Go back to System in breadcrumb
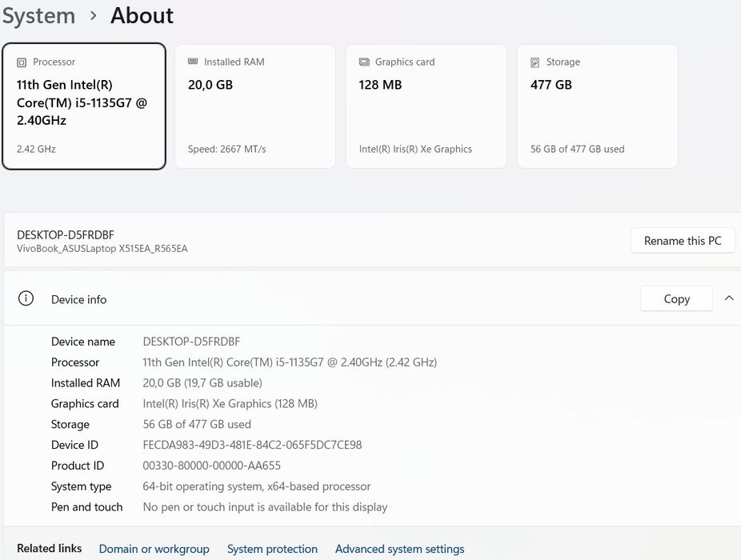This screenshot has height=560, width=741. pos(38,15)
